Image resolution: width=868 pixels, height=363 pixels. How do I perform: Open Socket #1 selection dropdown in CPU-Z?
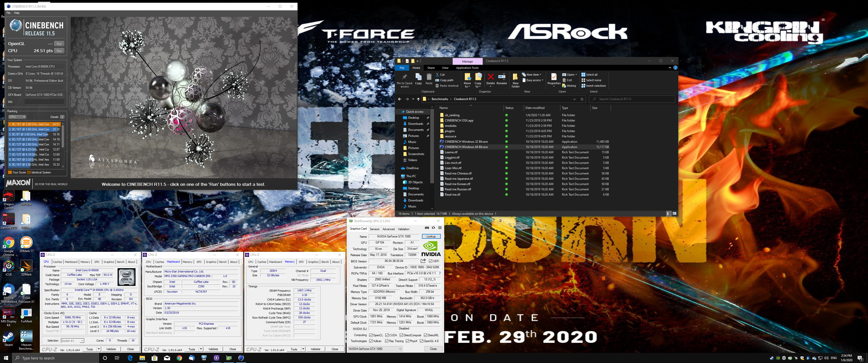(x=72, y=341)
